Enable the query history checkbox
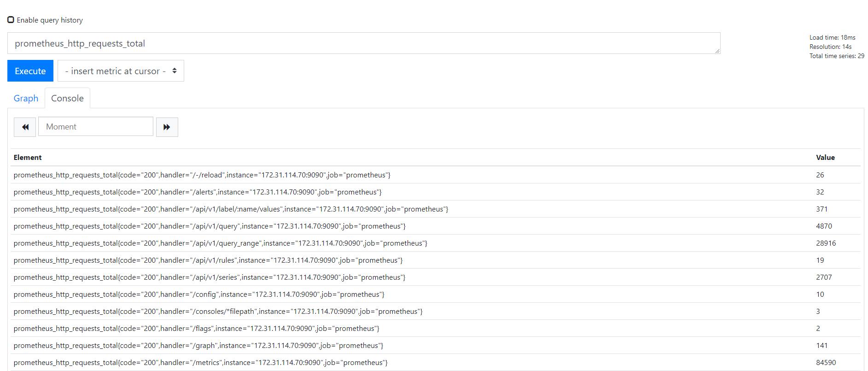The height and width of the screenshot is (371, 868). click(11, 20)
